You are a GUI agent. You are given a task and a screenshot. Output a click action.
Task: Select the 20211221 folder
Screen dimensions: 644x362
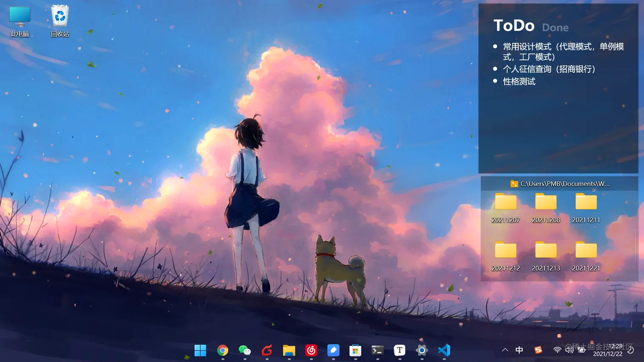tap(586, 256)
